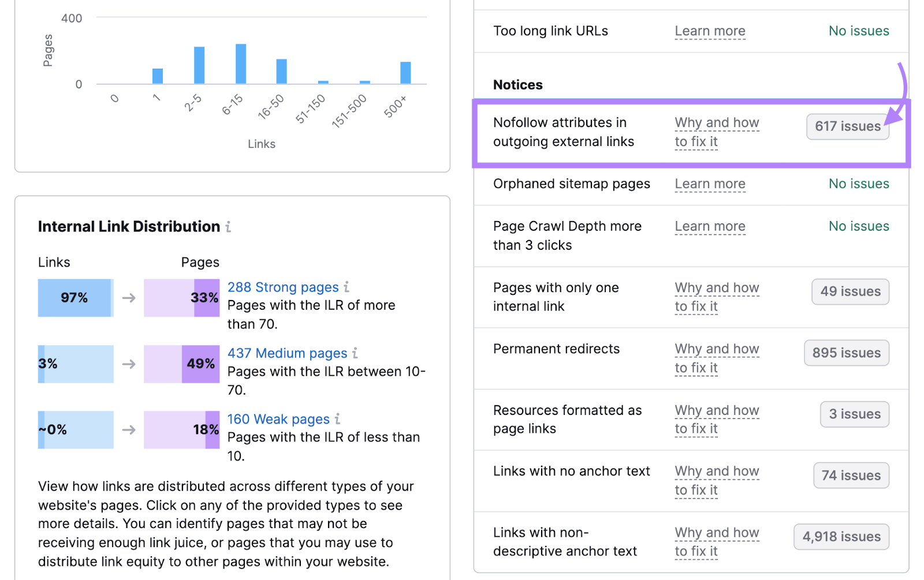Open the 160 Weak pages link
This screenshot has height=580, width=924.
tap(278, 419)
